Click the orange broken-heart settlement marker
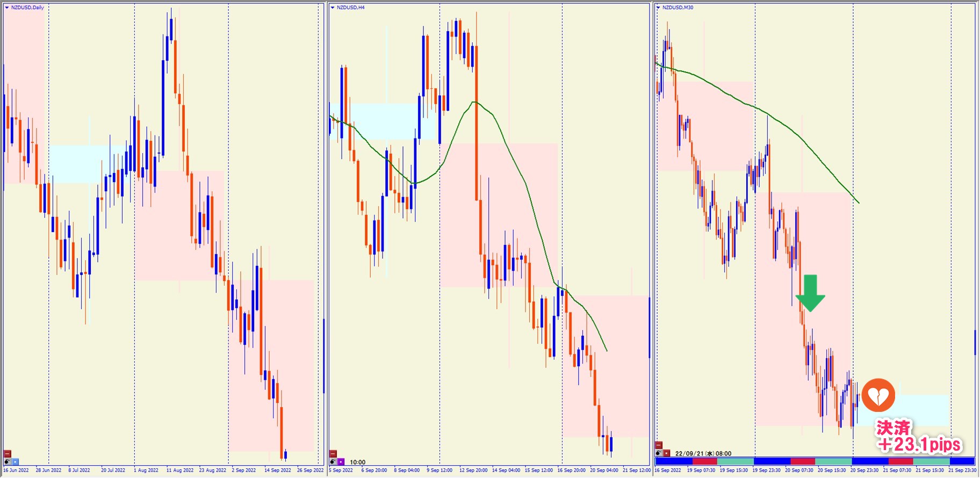980x478 pixels. click(x=878, y=396)
